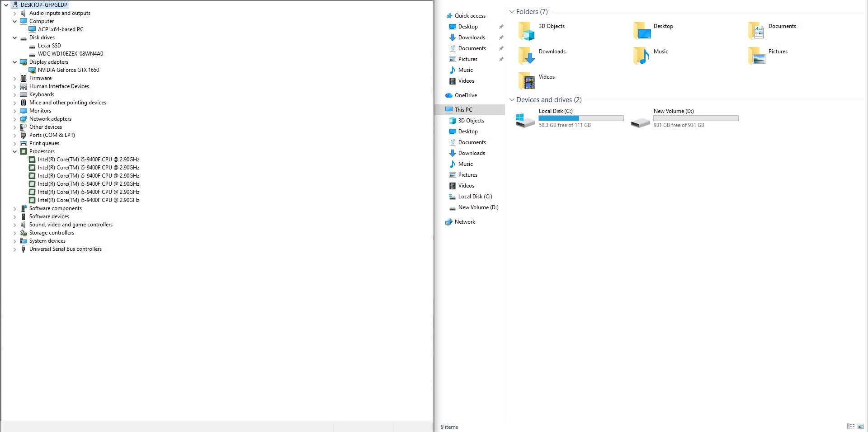The image size is (868, 432).
Task: Open the Music folder icon in Folders
Action: [x=641, y=56]
